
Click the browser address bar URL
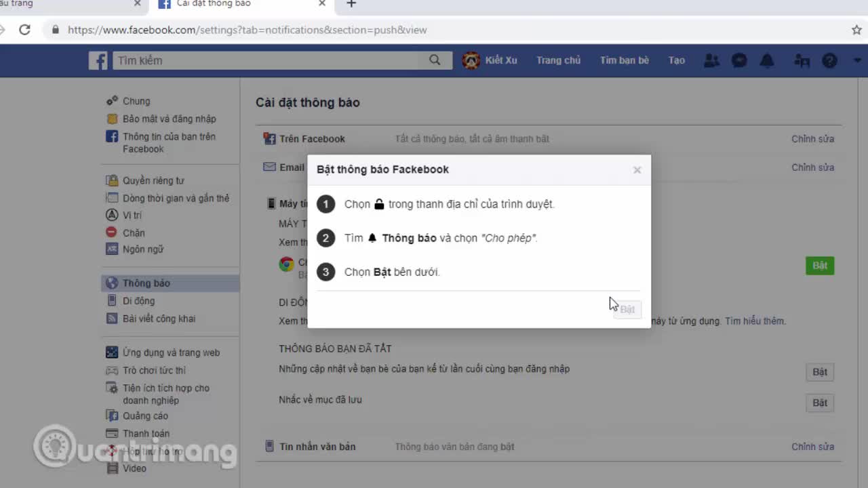[248, 30]
